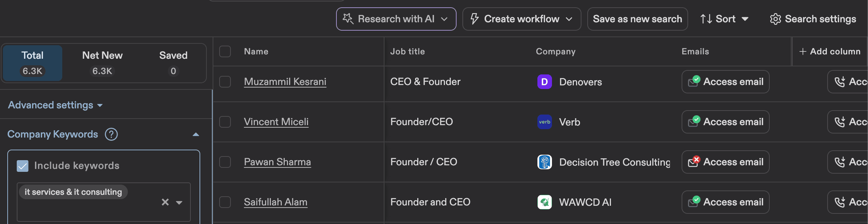Switch to the Net New tab
868x224 pixels.
pyautogui.click(x=102, y=62)
